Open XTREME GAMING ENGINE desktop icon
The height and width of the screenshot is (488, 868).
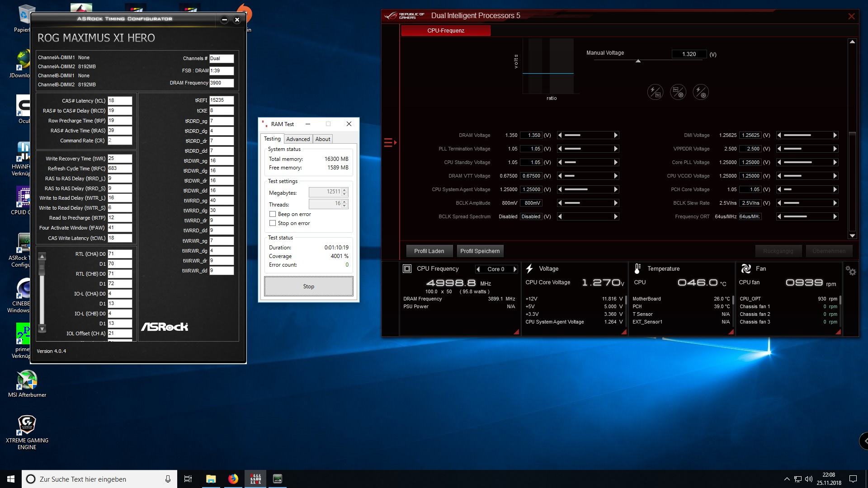(27, 432)
